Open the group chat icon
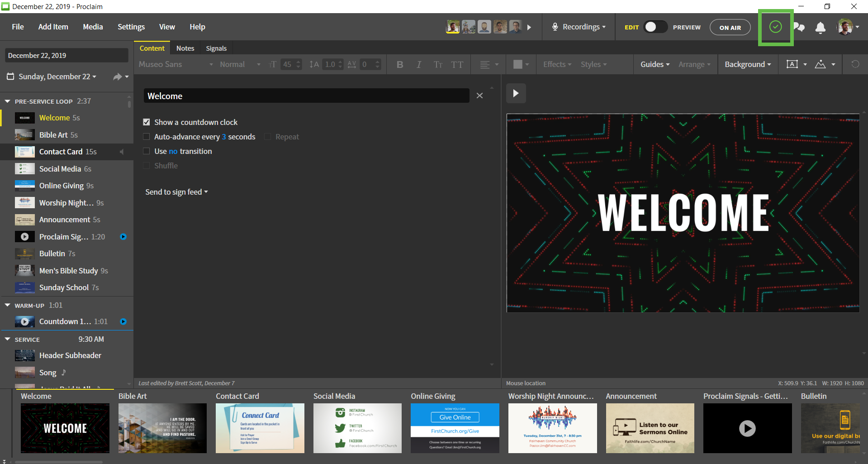 (x=799, y=28)
